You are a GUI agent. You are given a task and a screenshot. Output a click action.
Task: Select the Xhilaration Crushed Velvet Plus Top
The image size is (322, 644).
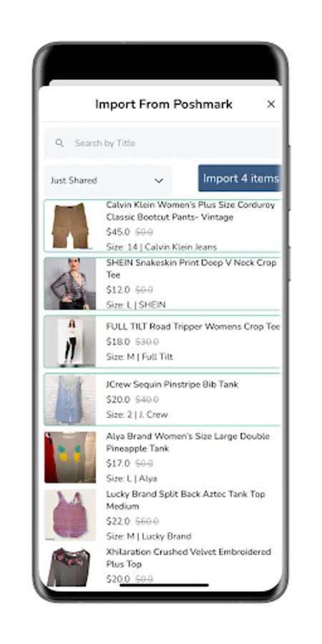(x=162, y=567)
